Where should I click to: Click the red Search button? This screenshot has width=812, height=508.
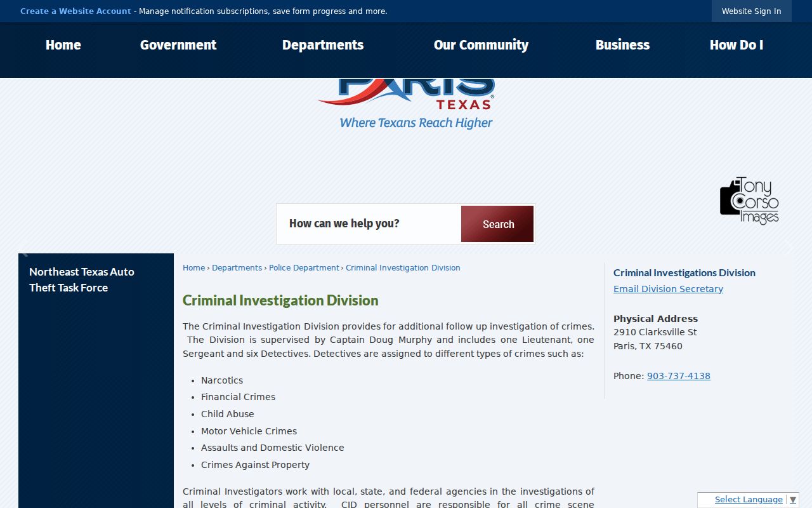point(497,224)
